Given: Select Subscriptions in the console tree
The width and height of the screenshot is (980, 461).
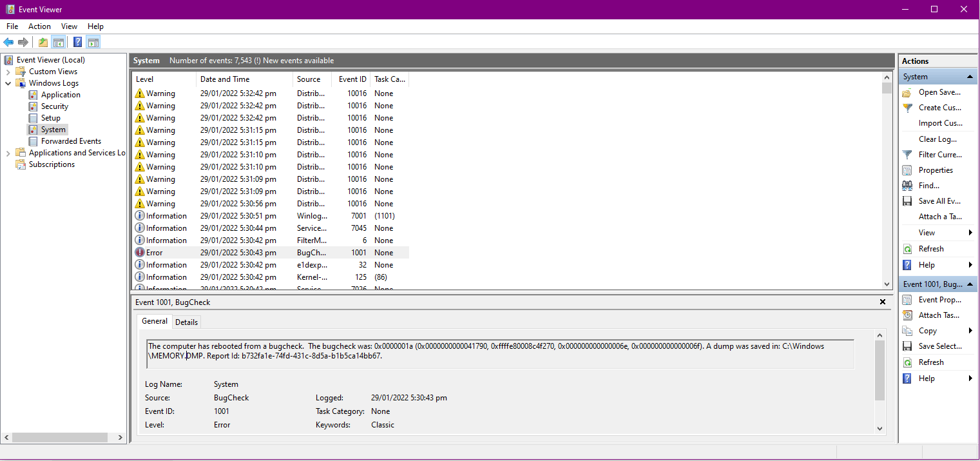Looking at the screenshot, I should point(52,164).
